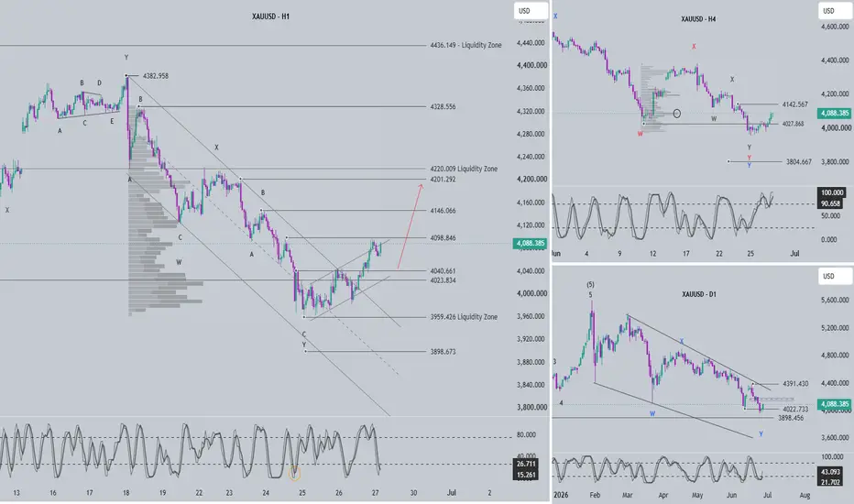This screenshot has height=504, width=854.
Task: Click the 5,600.000 price axis label
Action: pyautogui.click(x=835, y=301)
